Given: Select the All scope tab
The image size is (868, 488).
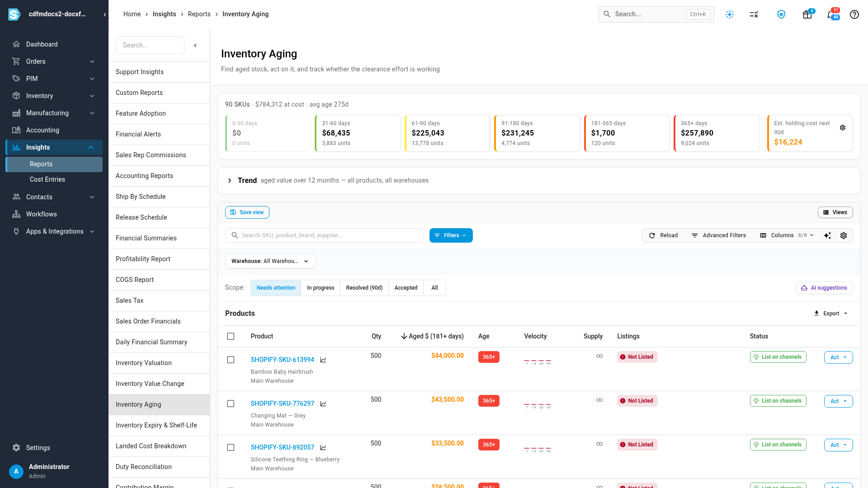Looking at the screenshot, I should (434, 288).
